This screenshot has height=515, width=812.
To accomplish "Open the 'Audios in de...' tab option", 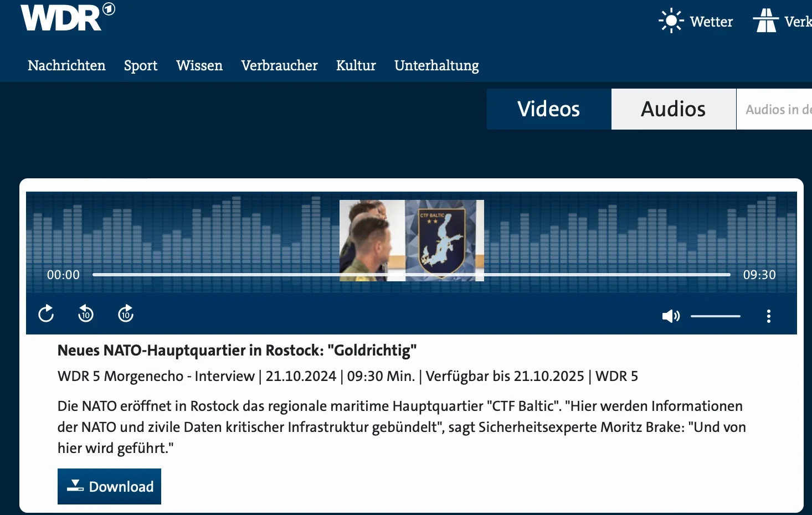I will tap(775, 109).
